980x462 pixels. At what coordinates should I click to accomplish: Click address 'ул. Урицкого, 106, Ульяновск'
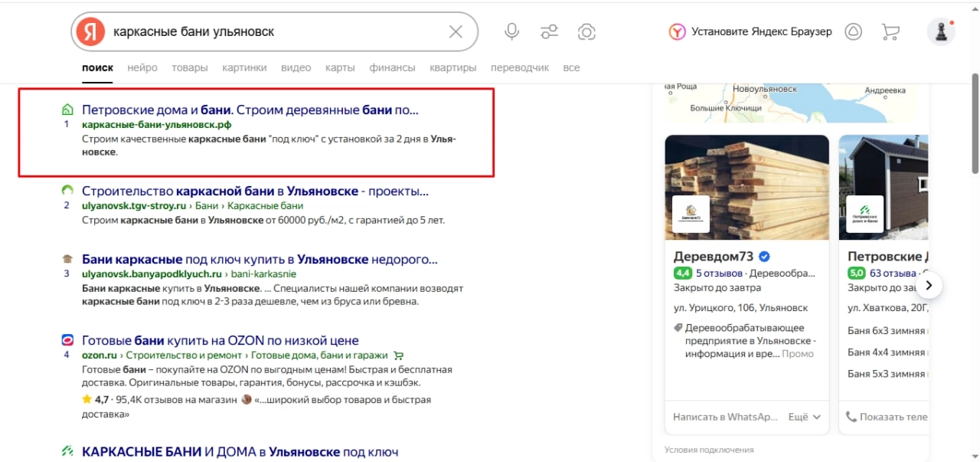[x=740, y=308]
